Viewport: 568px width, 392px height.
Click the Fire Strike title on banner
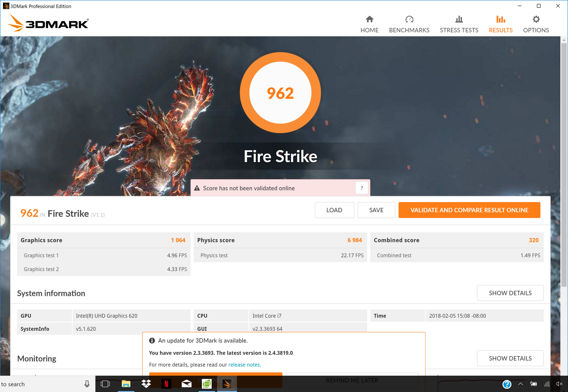[x=280, y=156]
